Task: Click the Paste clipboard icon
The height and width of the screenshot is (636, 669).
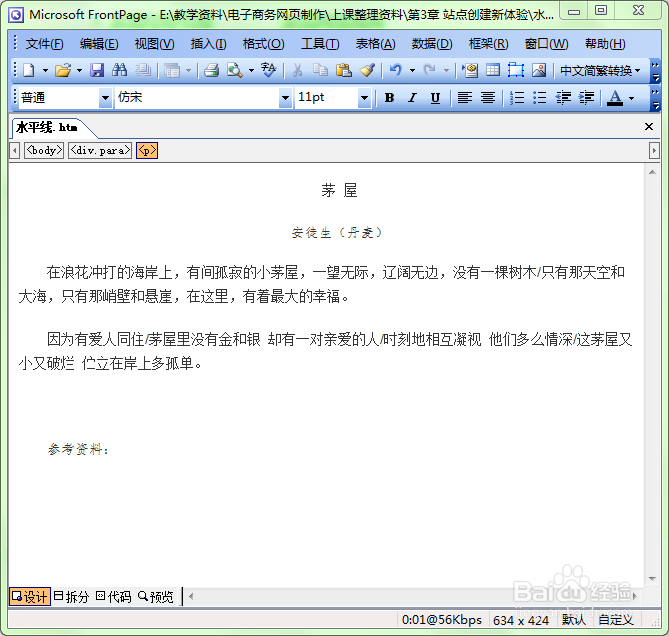Action: (x=344, y=70)
